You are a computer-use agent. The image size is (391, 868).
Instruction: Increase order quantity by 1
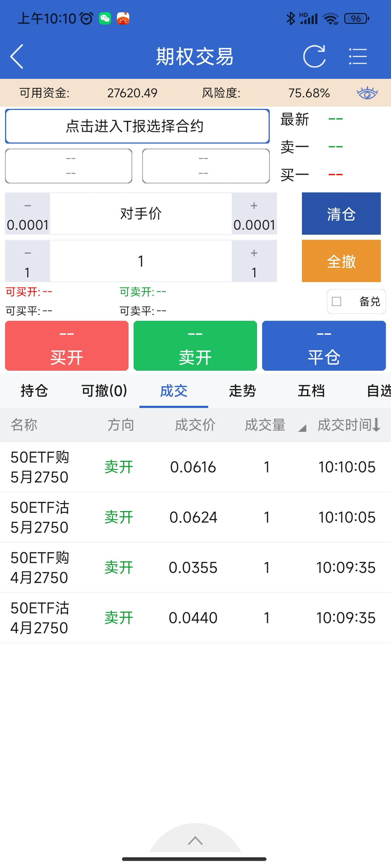click(x=254, y=261)
